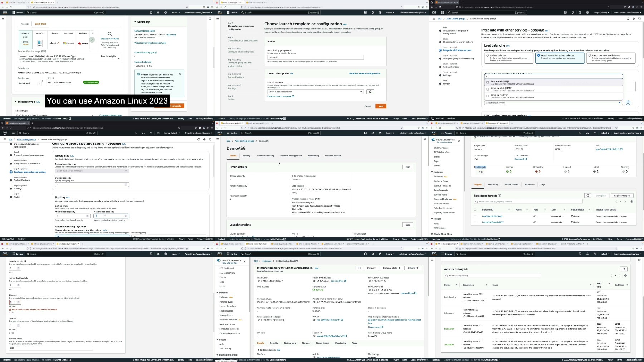This screenshot has height=362, width=644.
Task: Collapse the Instance details section
Action: [259, 350]
